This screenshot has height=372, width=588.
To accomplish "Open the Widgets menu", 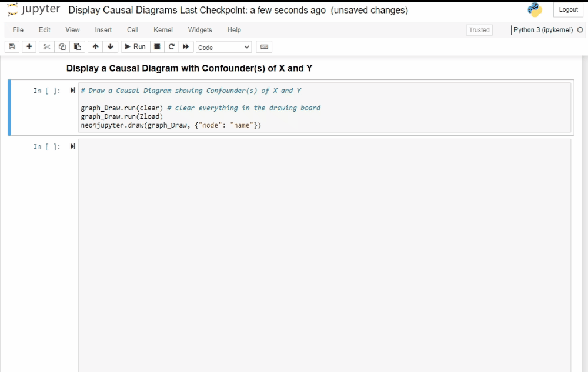I will (x=200, y=30).
